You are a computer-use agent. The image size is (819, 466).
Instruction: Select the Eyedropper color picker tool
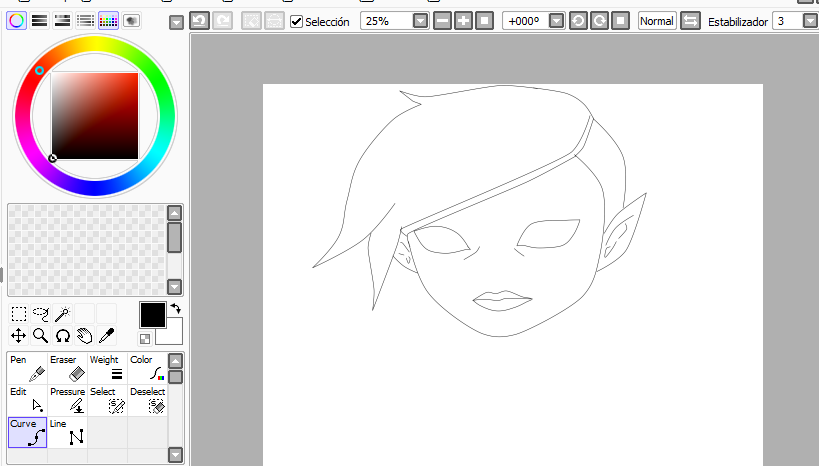pos(107,335)
